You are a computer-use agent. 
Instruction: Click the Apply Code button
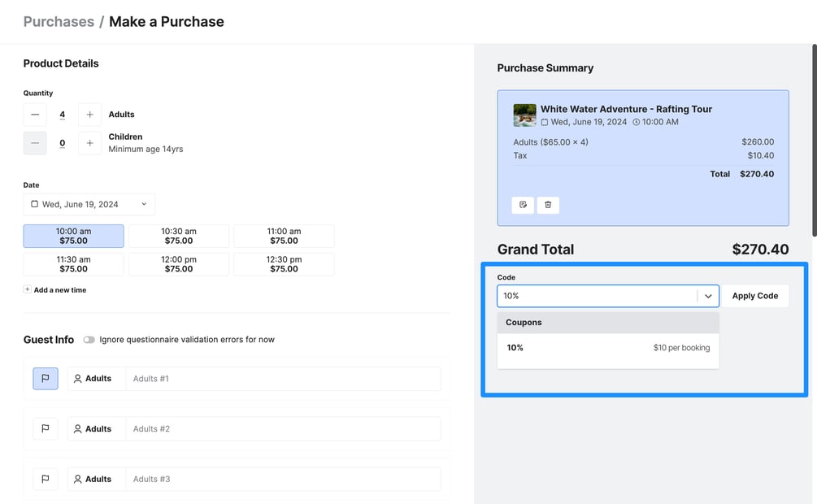click(x=755, y=296)
